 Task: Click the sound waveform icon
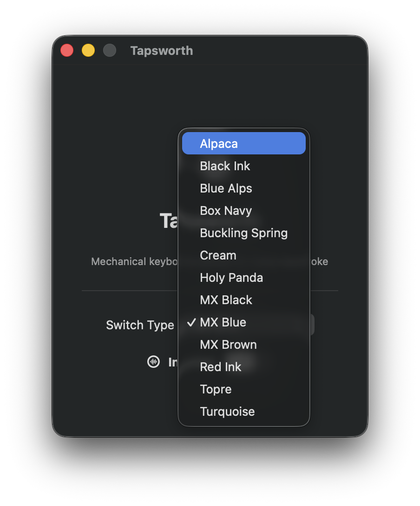pos(153,362)
